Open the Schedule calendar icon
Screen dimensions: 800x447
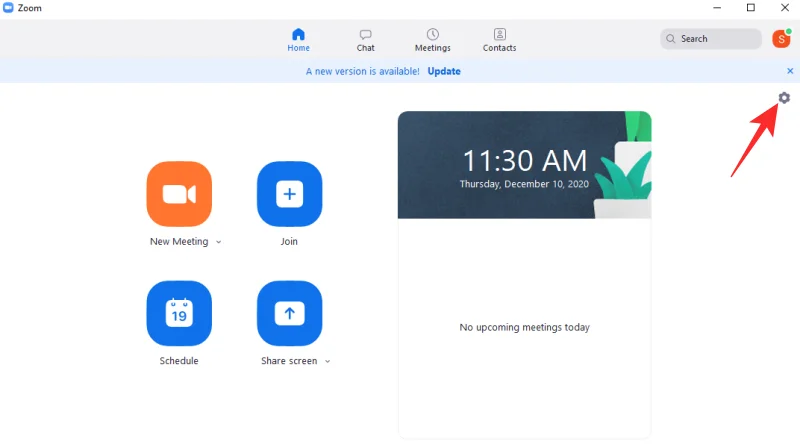tap(179, 313)
